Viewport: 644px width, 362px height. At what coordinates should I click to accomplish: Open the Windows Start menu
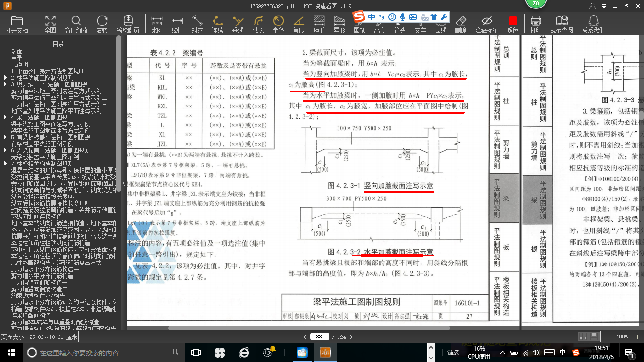click(11, 353)
